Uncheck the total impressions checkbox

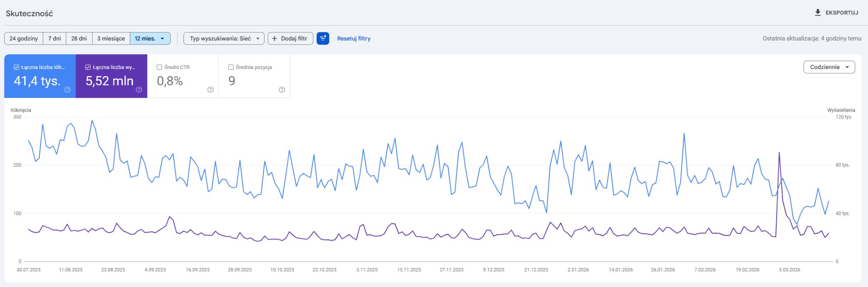coord(88,67)
